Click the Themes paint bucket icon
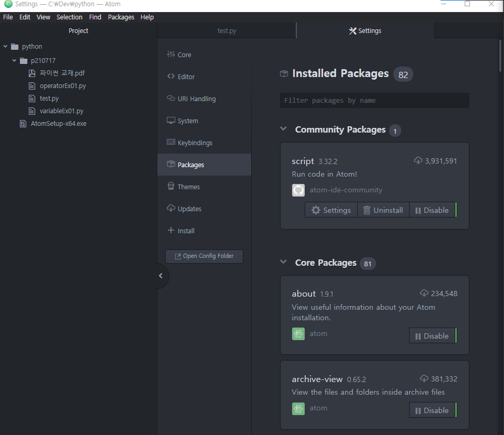Viewport: 504px width, 435px height. (170, 186)
